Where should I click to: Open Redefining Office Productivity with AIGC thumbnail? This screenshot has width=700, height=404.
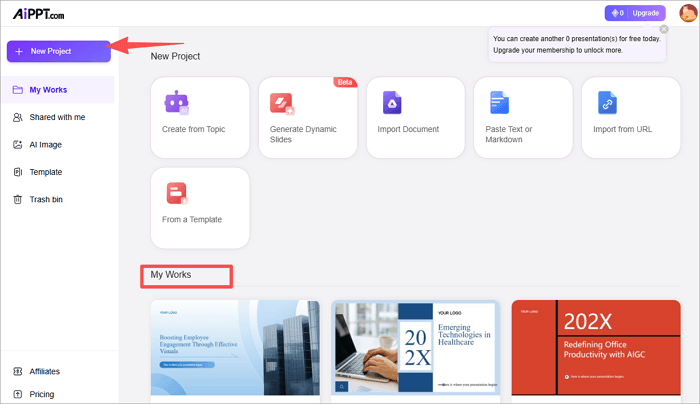pyautogui.click(x=596, y=347)
